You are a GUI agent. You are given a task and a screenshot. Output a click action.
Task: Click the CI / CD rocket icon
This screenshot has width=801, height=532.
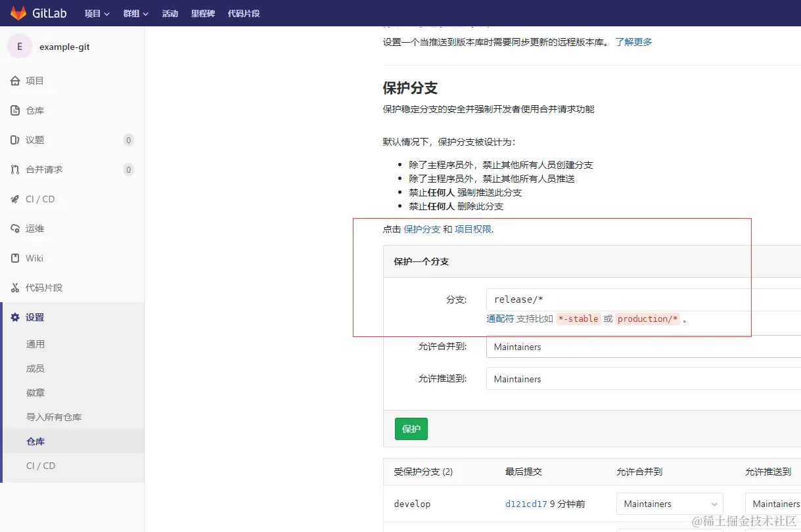[x=15, y=199]
